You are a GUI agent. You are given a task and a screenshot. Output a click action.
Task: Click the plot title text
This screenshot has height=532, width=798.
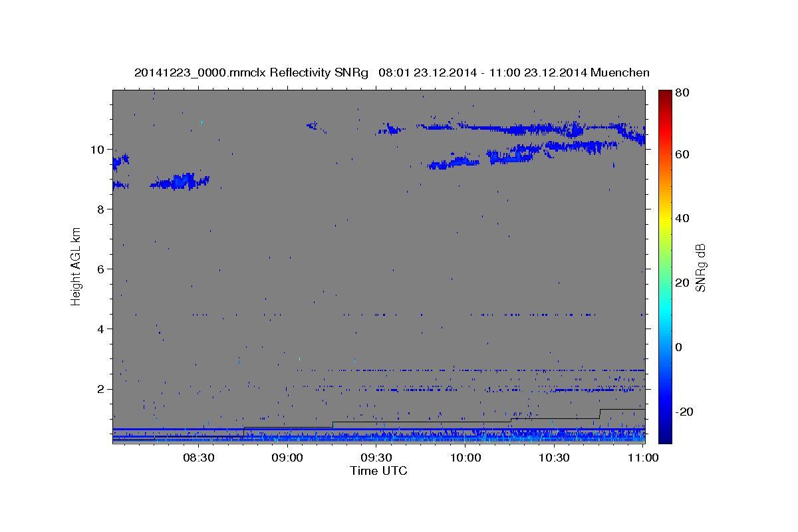coord(392,72)
